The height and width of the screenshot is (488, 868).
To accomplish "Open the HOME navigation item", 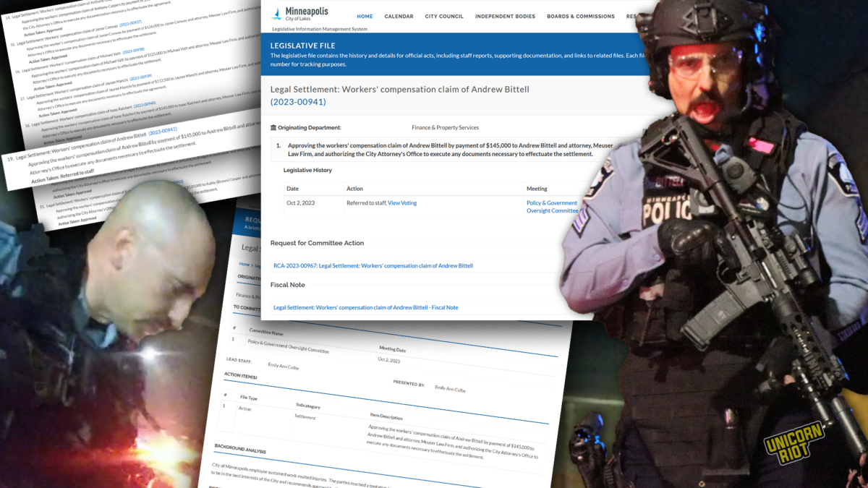I will (365, 16).
